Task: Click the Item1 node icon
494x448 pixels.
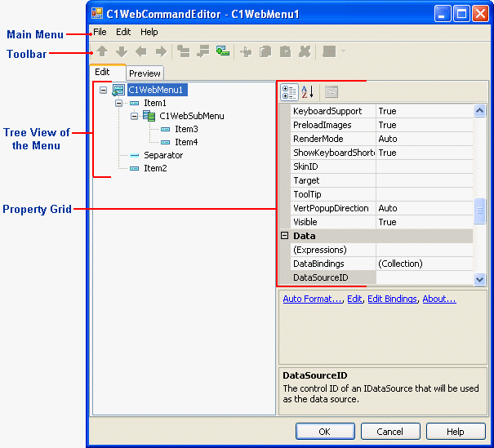Action: 134,104
